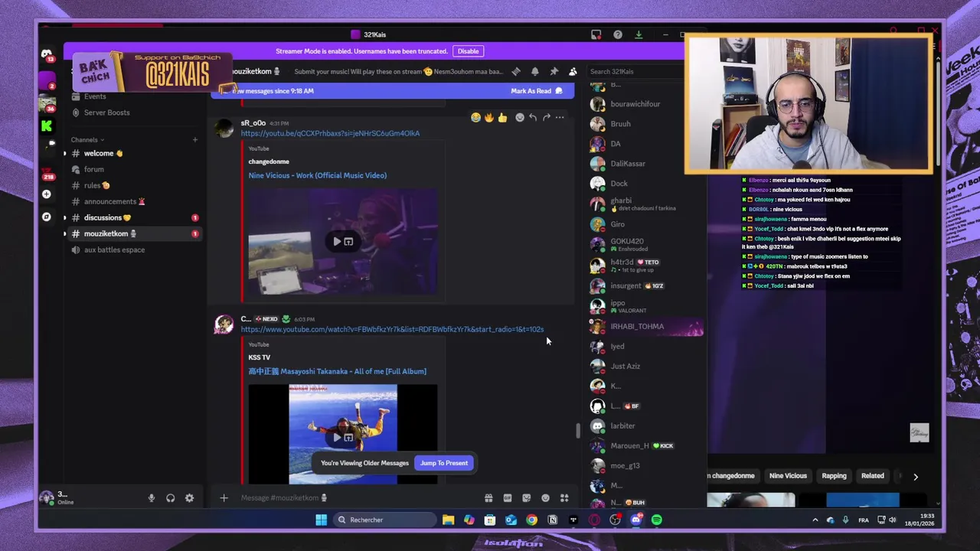Screen dimensions: 980x551
Task: Forward sR_o0o message
Action: 546,117
